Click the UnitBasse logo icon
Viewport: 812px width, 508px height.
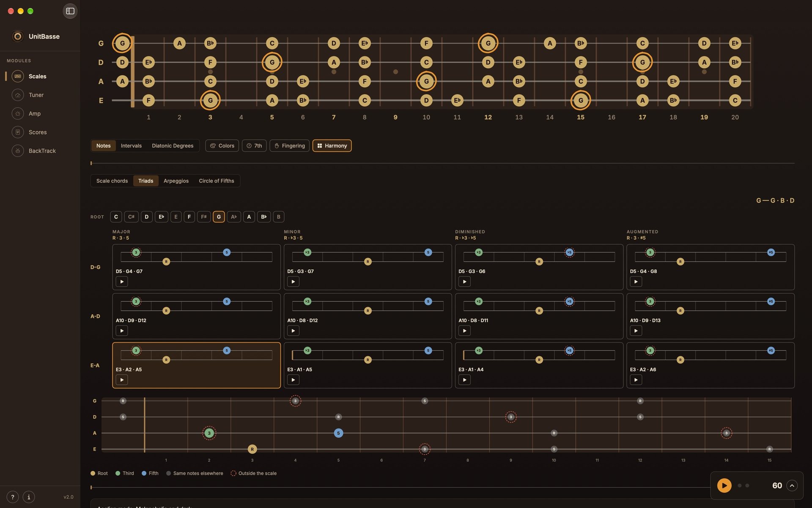(x=18, y=36)
